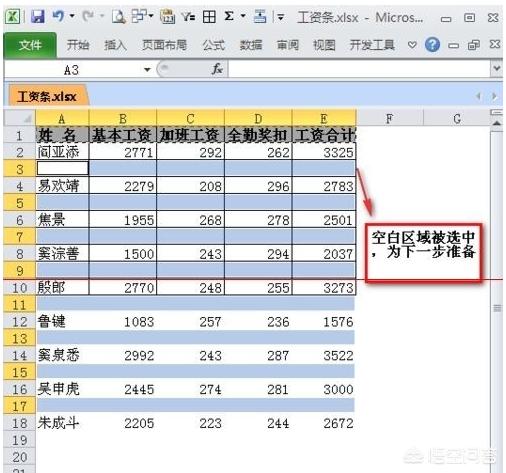
Task: Select column F header
Action: pos(390,118)
